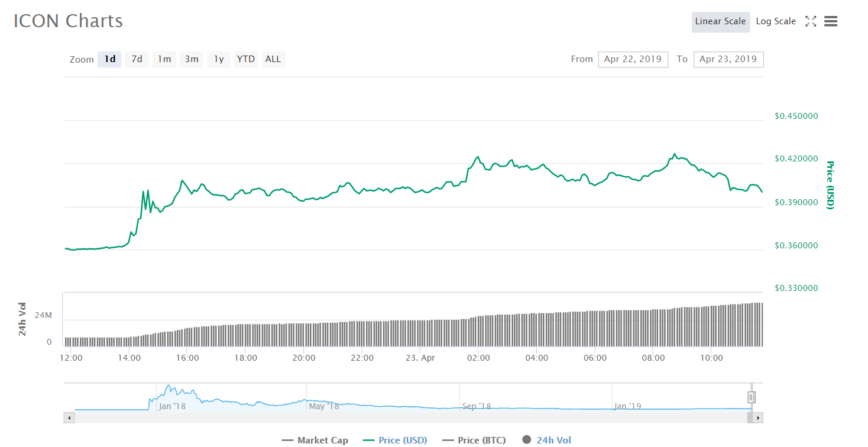Select the 7d zoom range

137,59
